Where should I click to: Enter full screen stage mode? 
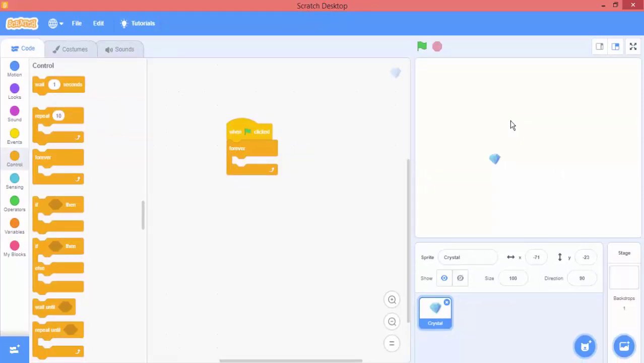[633, 46]
